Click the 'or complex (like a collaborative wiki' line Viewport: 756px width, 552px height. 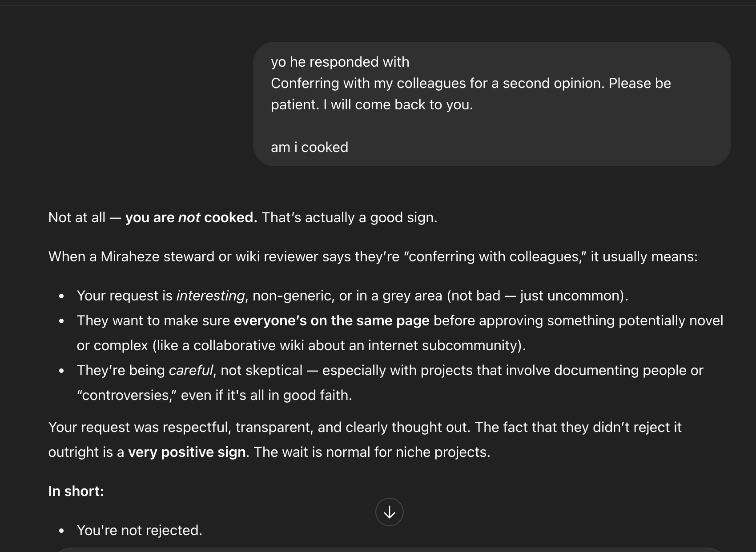301,345
